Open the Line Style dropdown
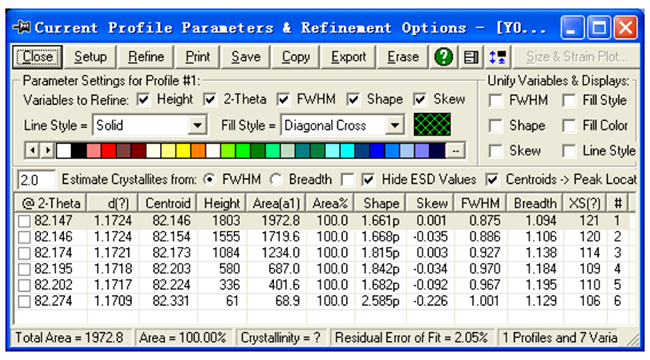Screen dimensions: 650x360 tap(197, 125)
